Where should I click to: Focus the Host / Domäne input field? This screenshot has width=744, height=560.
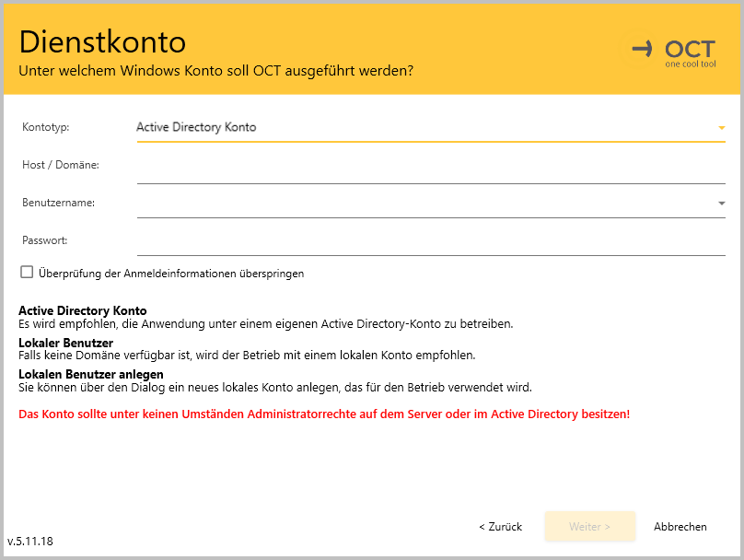pos(430,167)
